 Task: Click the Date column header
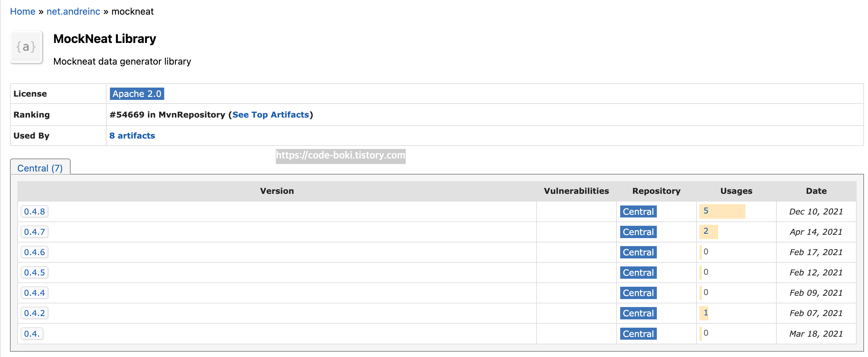coord(816,191)
